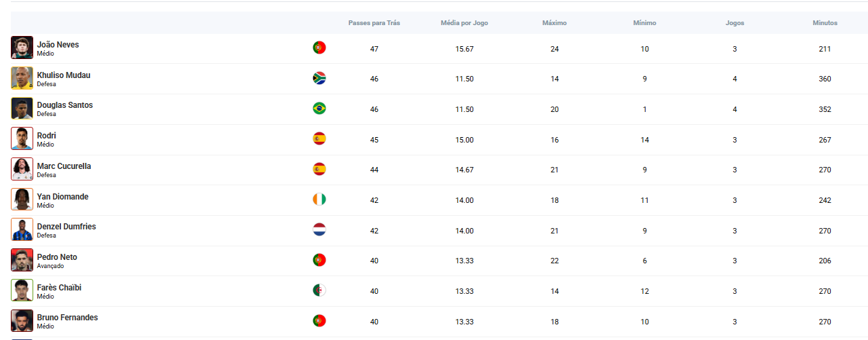This screenshot has width=868, height=340.
Task: Click the South Africa flag icon
Action: 319,78
